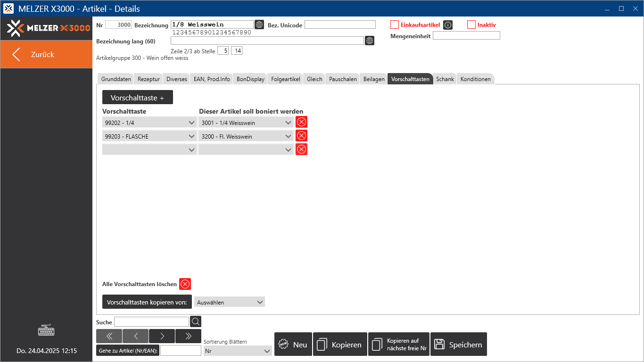The image size is (644, 362).
Task: Open the Einkaufsartikel info icon
Action: (448, 25)
